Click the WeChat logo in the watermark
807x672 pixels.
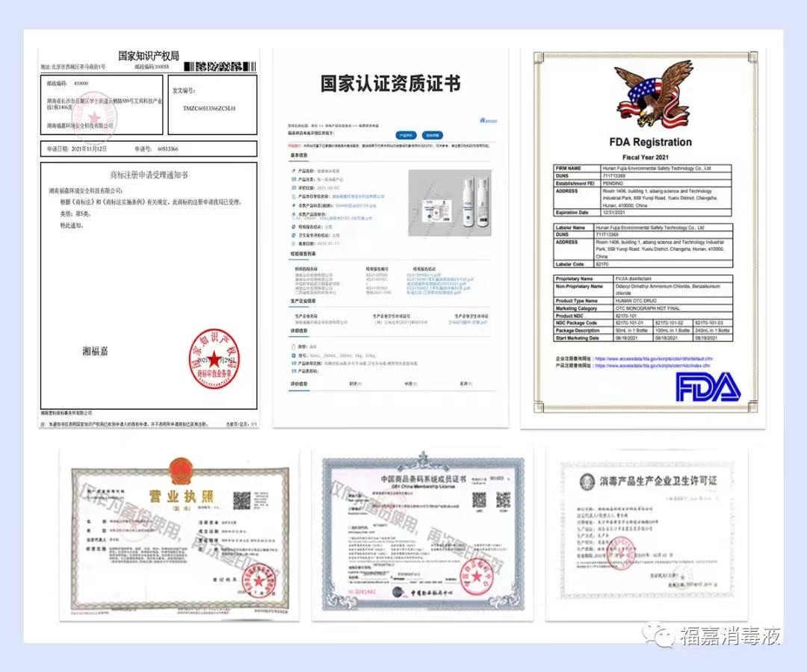click(663, 637)
